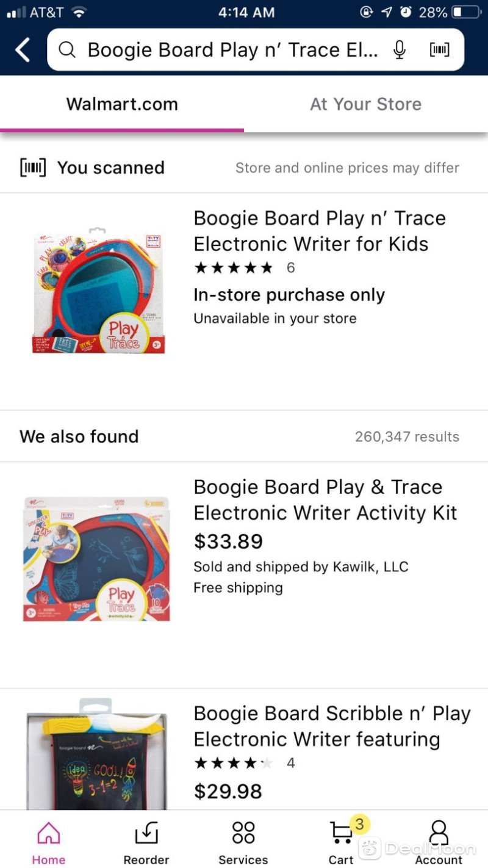Tap the microphone voice search icon

(400, 50)
